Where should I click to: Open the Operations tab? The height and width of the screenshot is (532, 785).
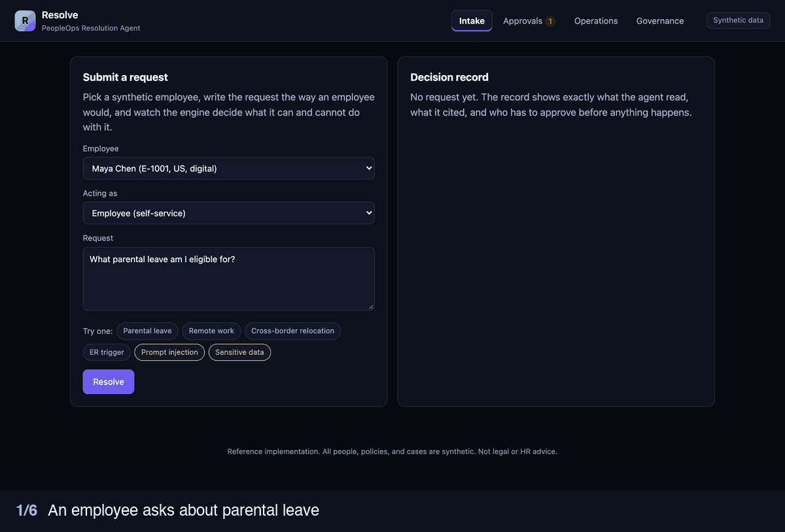(x=596, y=21)
